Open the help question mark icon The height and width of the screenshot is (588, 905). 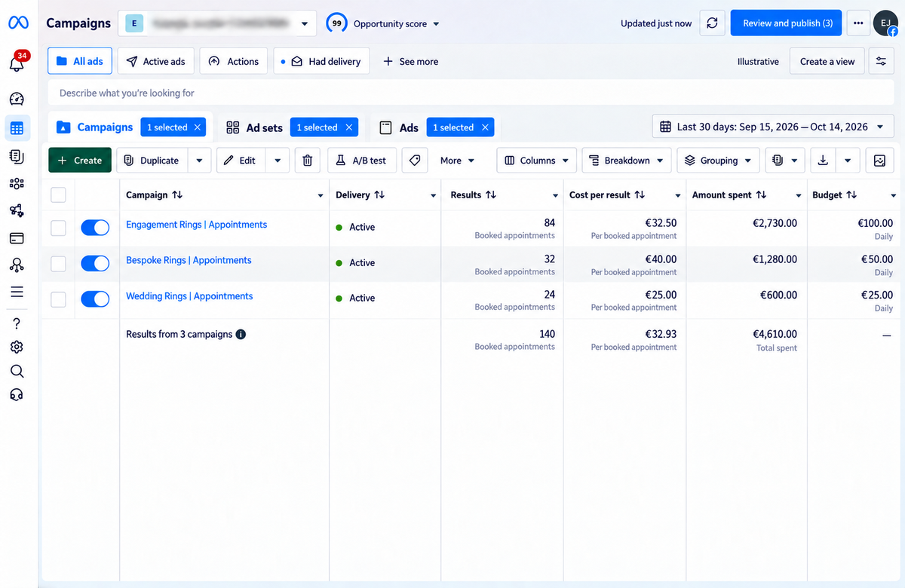click(17, 323)
